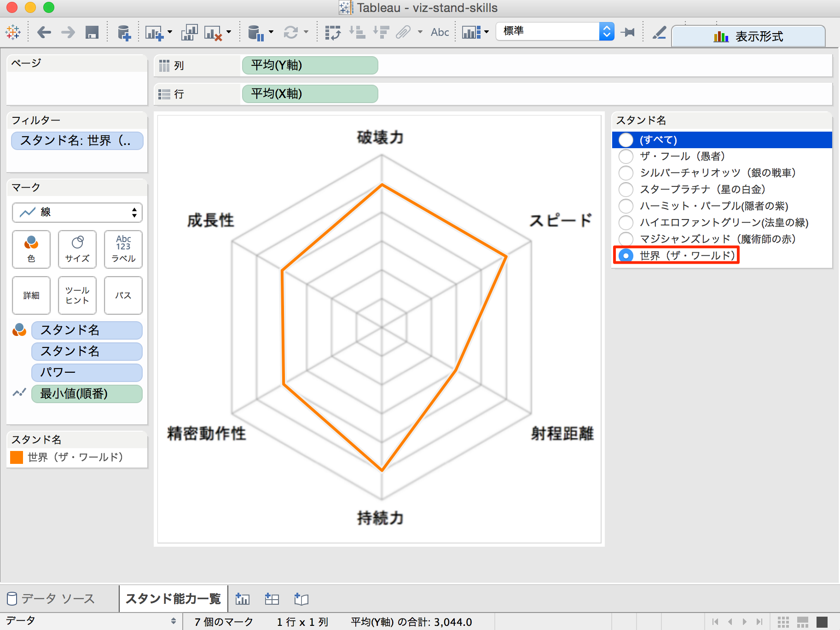Create a new worksheet toolbar icon
This screenshot has width=840, height=630.
(x=154, y=33)
